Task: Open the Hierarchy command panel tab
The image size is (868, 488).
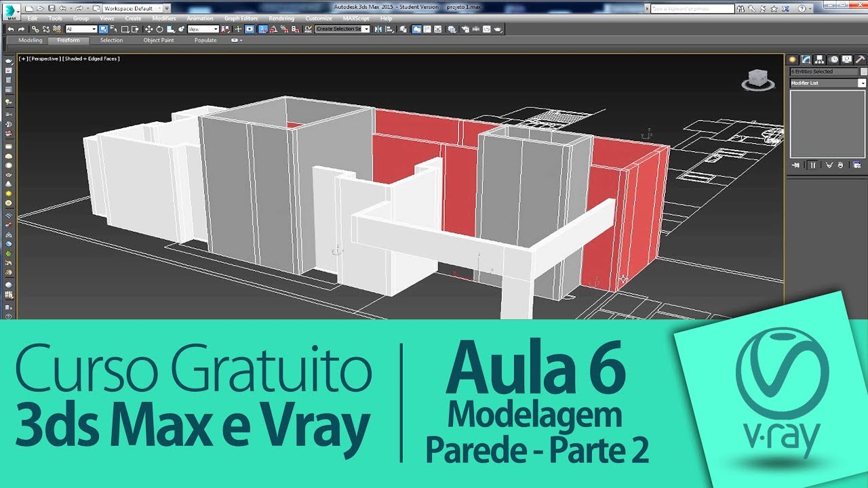Action: pyautogui.click(x=819, y=60)
